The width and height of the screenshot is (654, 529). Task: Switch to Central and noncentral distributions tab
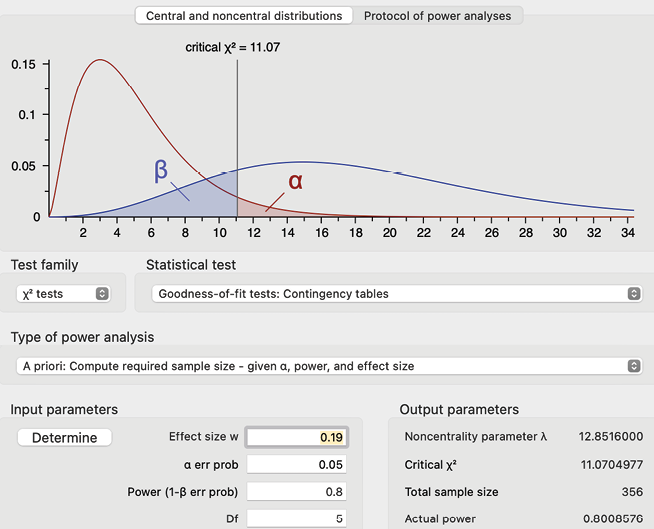tap(244, 16)
